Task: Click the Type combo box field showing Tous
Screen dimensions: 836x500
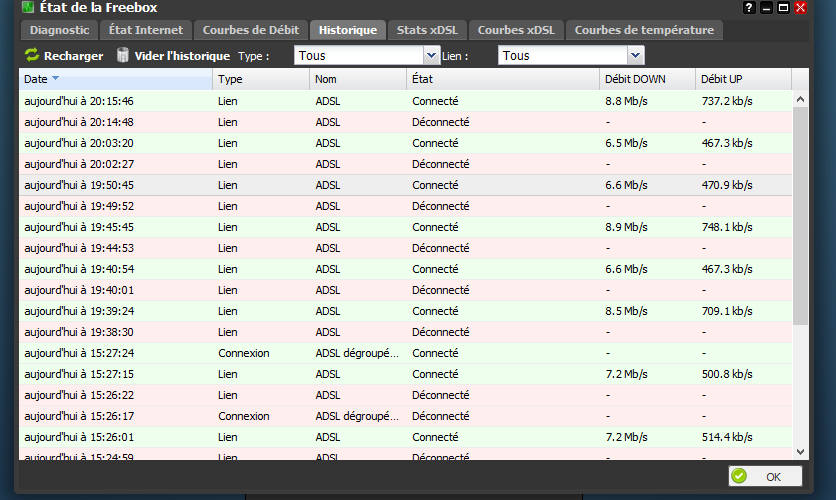Action: coord(359,55)
